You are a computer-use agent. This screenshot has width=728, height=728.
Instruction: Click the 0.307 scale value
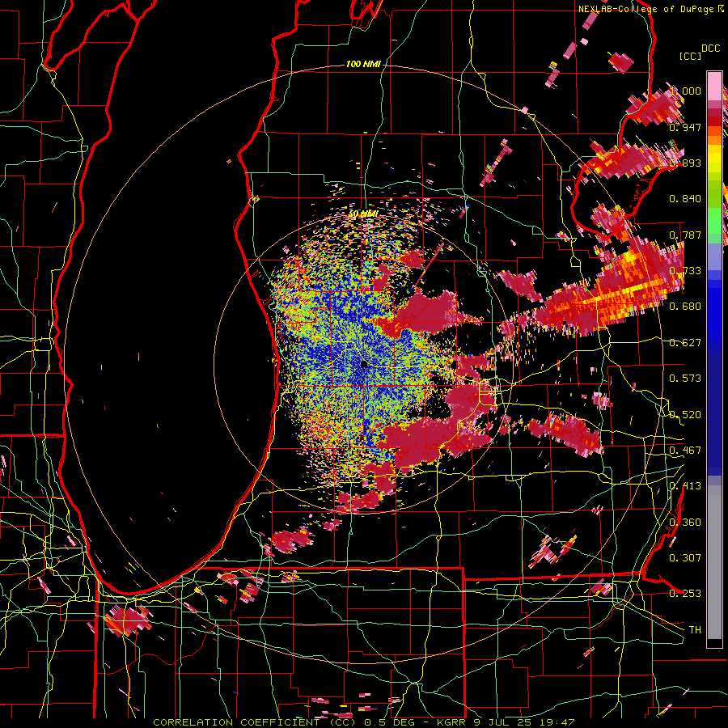tap(685, 558)
